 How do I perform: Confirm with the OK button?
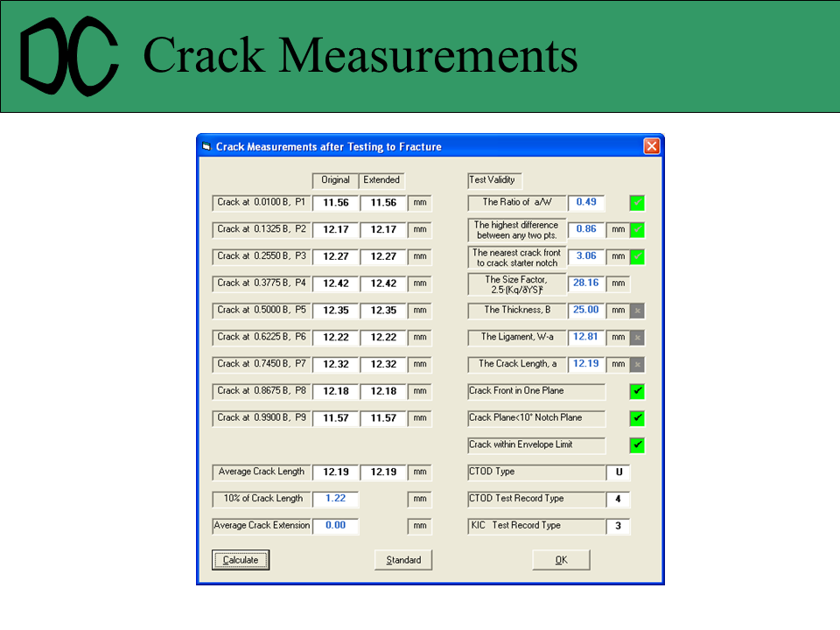pos(561,560)
